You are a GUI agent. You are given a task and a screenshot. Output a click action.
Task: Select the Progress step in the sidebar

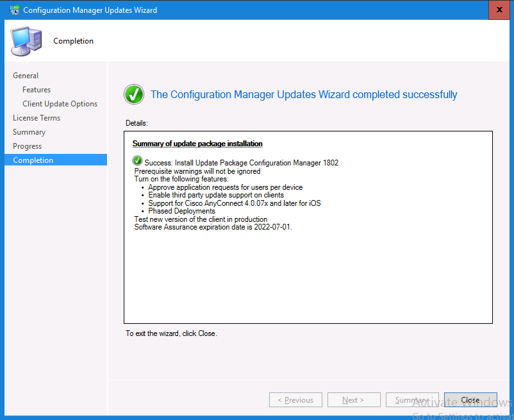27,146
